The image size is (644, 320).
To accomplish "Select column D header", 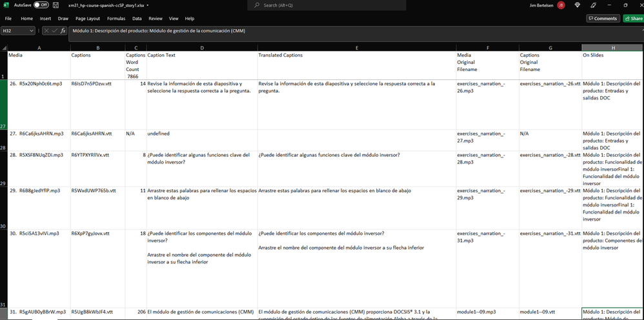I will [202, 48].
